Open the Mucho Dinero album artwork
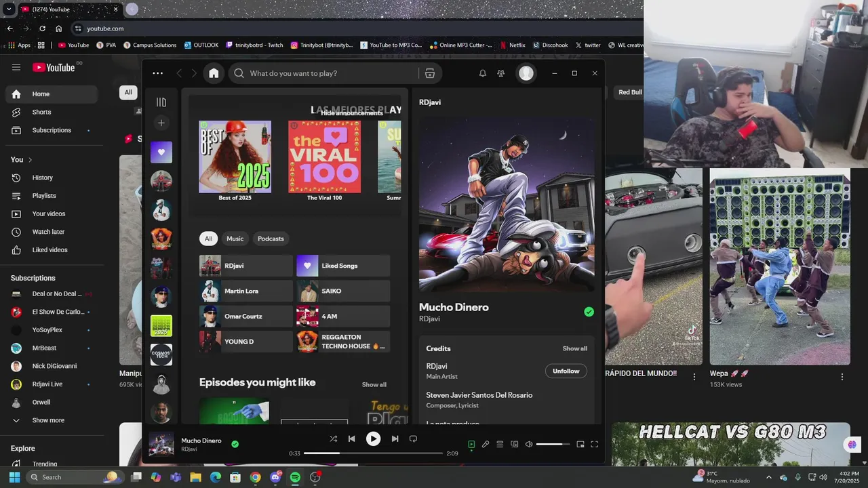Viewport: 868px width, 488px height. [x=507, y=205]
